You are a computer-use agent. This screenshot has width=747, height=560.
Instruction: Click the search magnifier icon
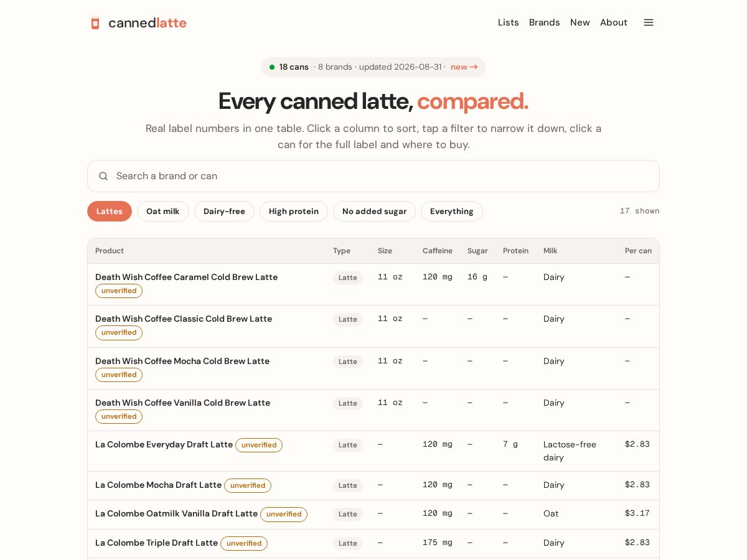103,176
